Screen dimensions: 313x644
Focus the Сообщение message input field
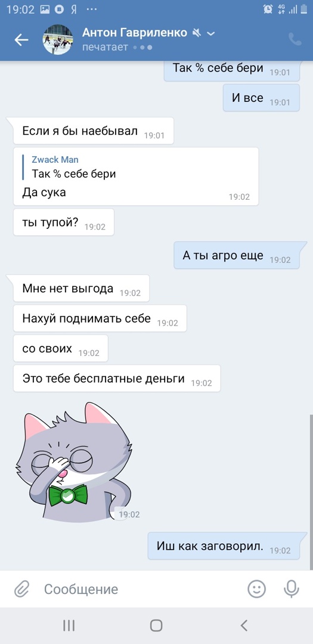[140, 589]
